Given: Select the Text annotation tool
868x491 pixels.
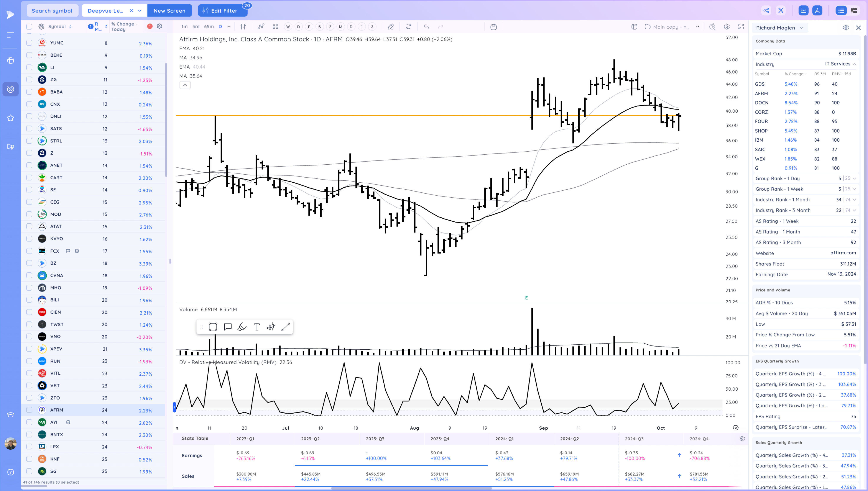Looking at the screenshot, I should coord(256,326).
